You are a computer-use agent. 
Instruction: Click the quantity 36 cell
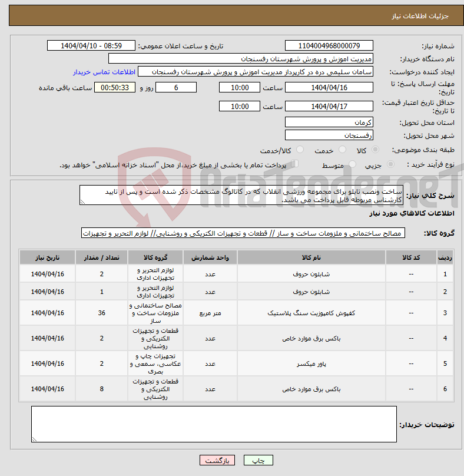[102, 313]
